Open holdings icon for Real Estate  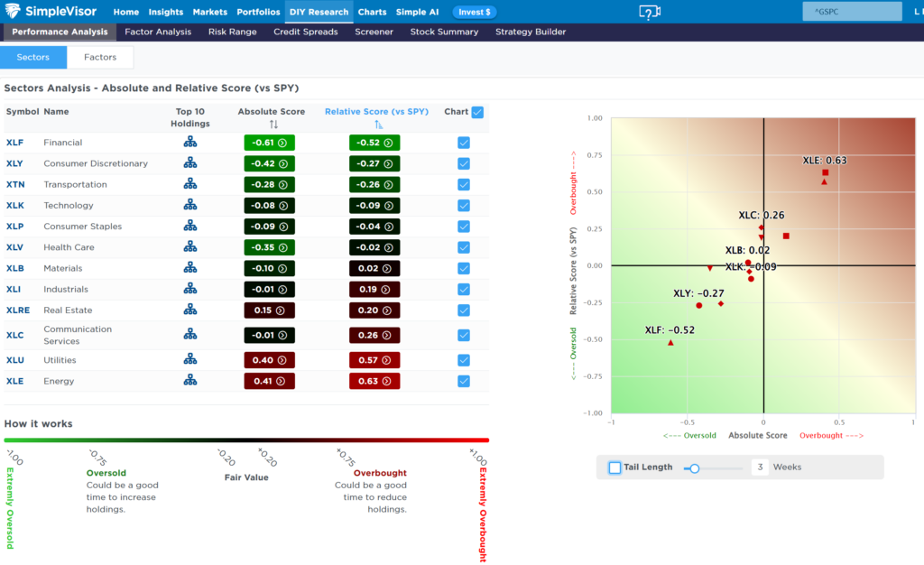(x=189, y=310)
